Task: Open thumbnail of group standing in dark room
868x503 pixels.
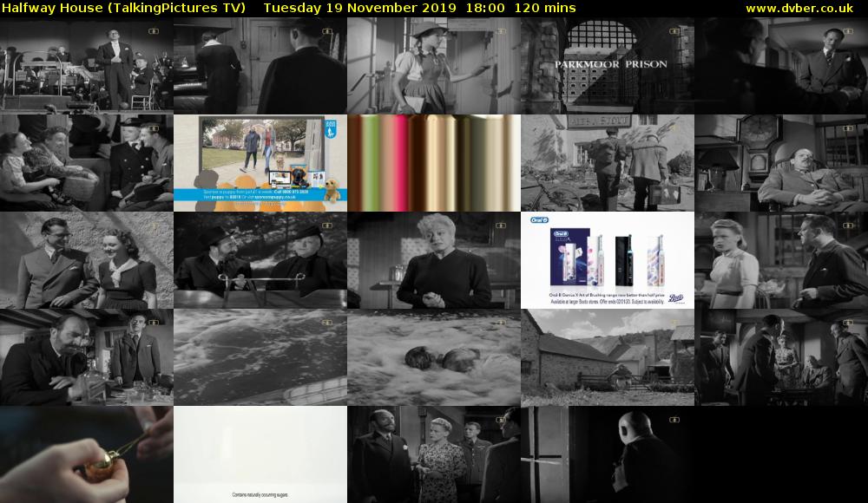Action: tap(781, 357)
